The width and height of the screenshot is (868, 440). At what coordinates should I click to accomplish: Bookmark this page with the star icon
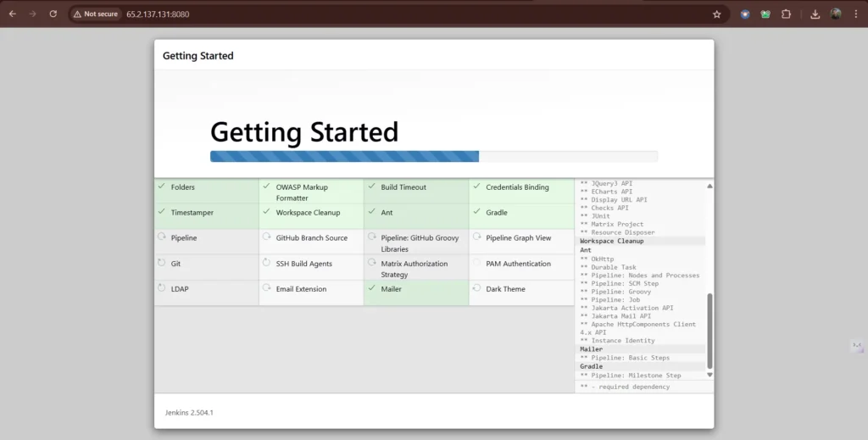tap(716, 14)
